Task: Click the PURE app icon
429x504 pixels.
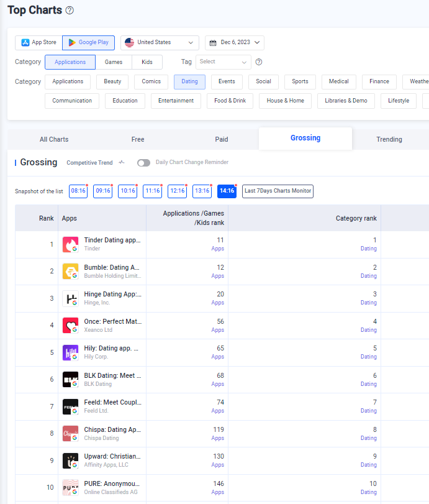Action: coord(70,488)
